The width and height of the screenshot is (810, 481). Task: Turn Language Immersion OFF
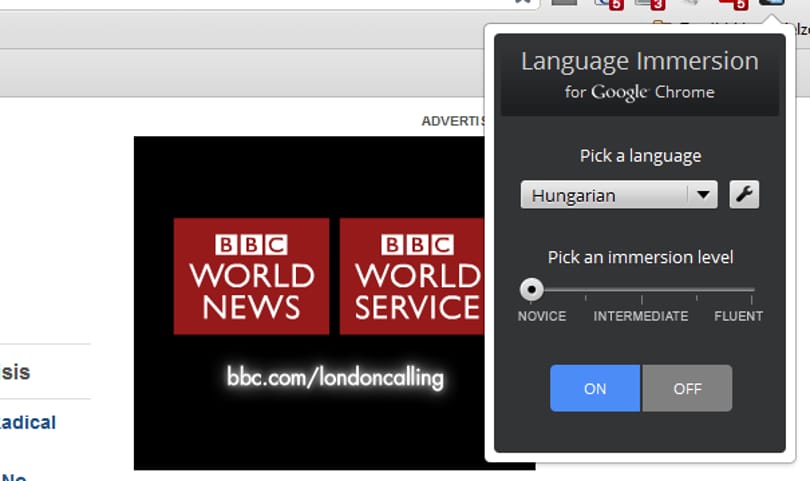(x=687, y=388)
